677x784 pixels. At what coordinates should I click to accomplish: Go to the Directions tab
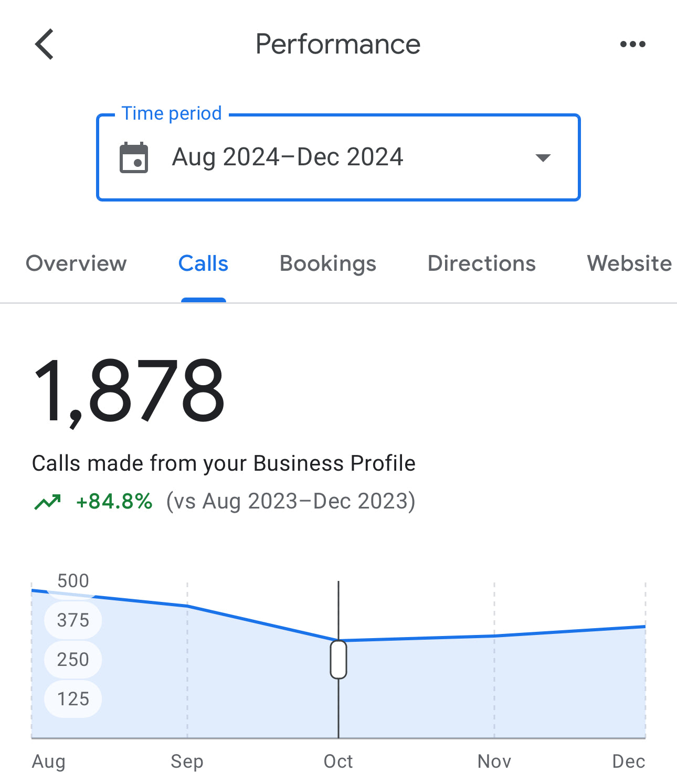pos(481,263)
